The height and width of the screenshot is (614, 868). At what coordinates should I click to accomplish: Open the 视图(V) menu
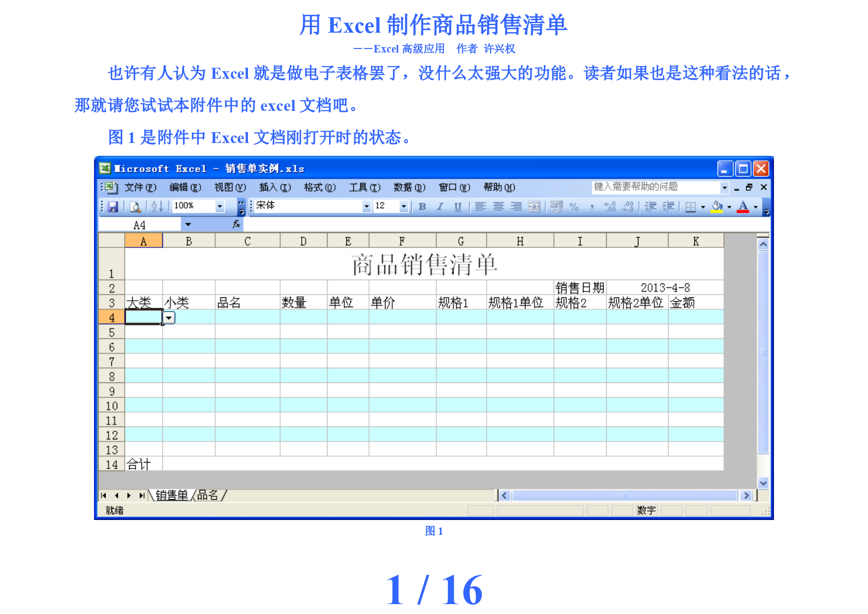coord(230,188)
